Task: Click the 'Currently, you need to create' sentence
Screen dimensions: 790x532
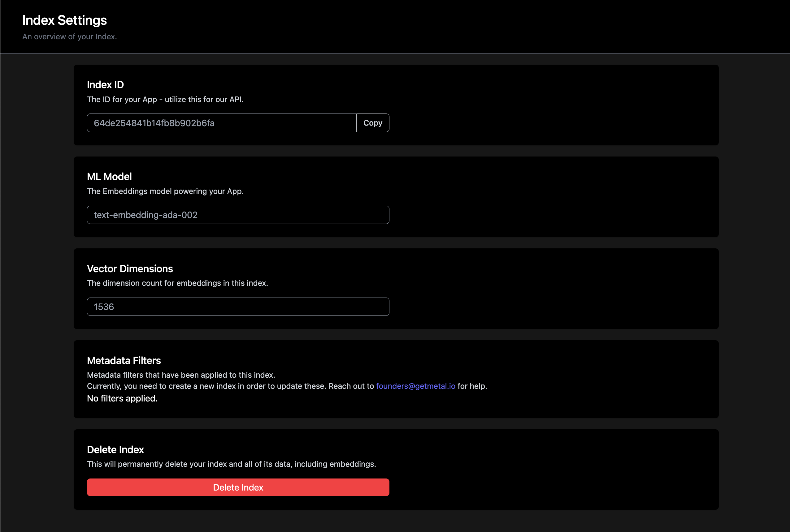Action: point(230,386)
